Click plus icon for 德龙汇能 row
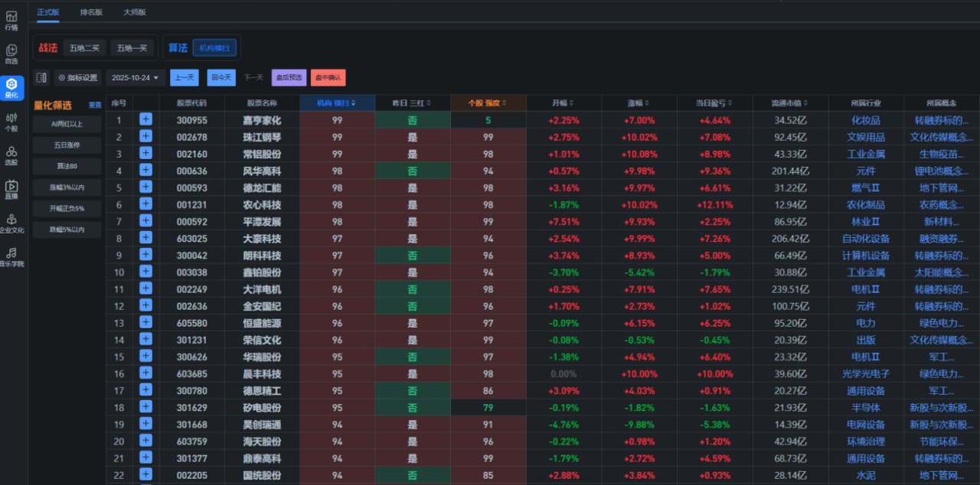980x485 pixels. [x=145, y=187]
